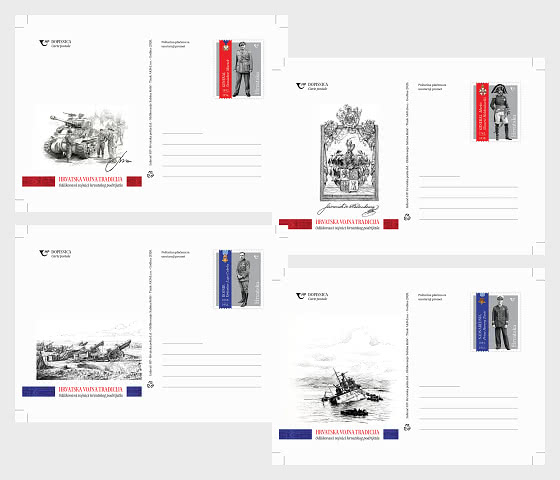
Task: Click the signature below the tank illustration
Action: (x=118, y=161)
